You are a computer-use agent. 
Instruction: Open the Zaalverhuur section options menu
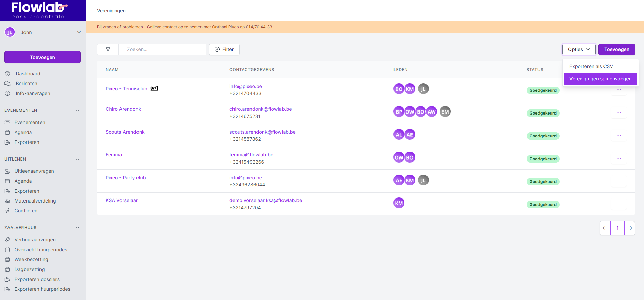77,228
